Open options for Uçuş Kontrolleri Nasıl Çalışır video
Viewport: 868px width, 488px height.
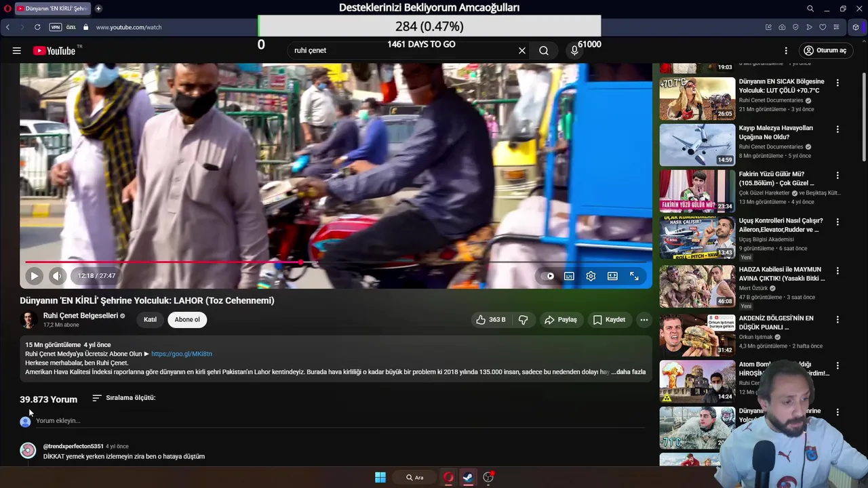(837, 222)
